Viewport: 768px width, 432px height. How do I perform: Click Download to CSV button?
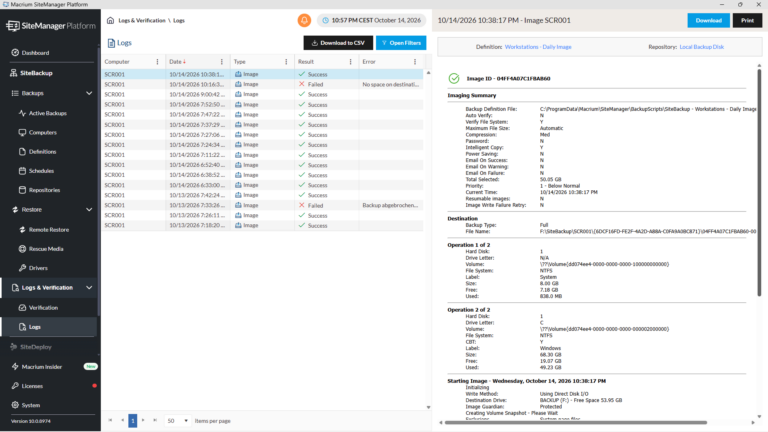338,43
